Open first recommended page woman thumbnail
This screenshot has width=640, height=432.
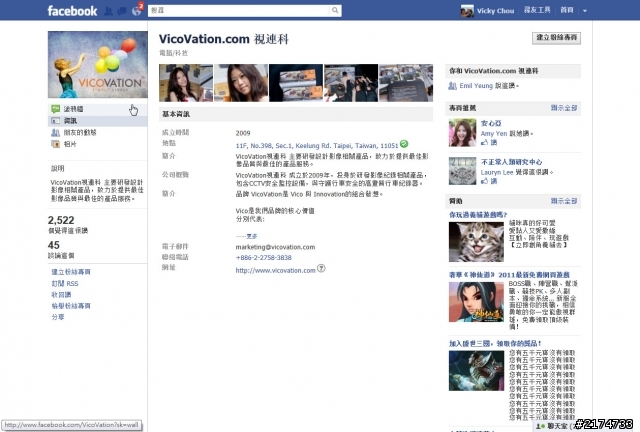(462, 133)
